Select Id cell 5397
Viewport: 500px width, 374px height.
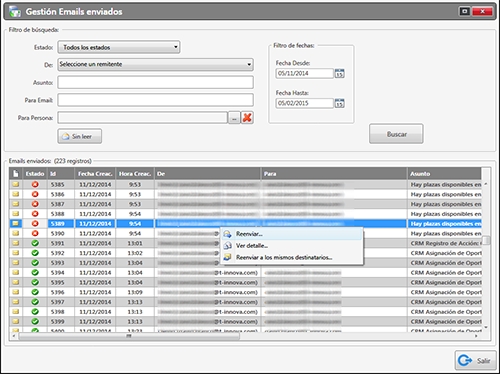(61, 302)
